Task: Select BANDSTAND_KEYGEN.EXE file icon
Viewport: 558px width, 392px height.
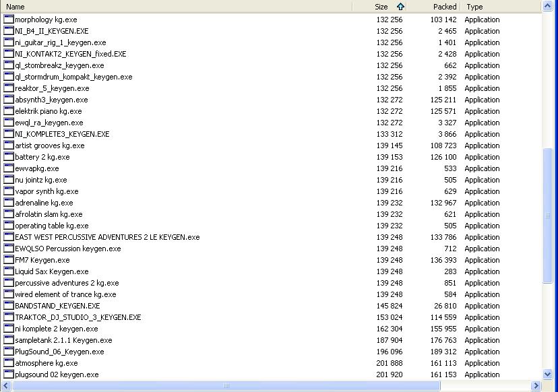Action: coord(9,305)
